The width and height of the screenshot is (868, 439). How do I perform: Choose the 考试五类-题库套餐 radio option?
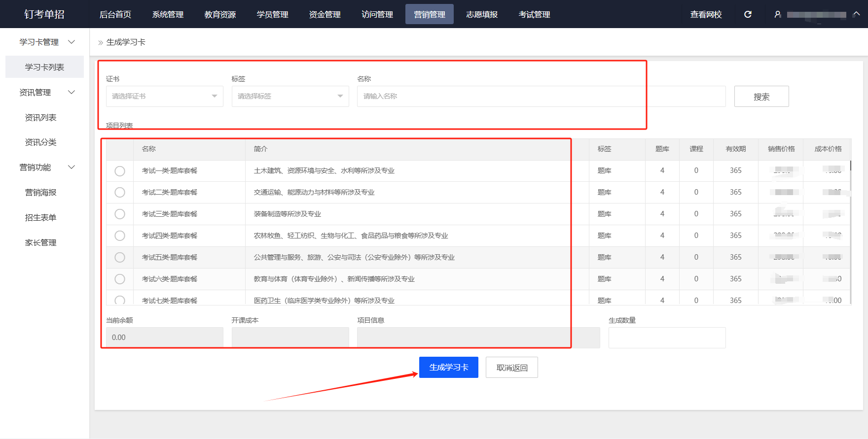[120, 258]
